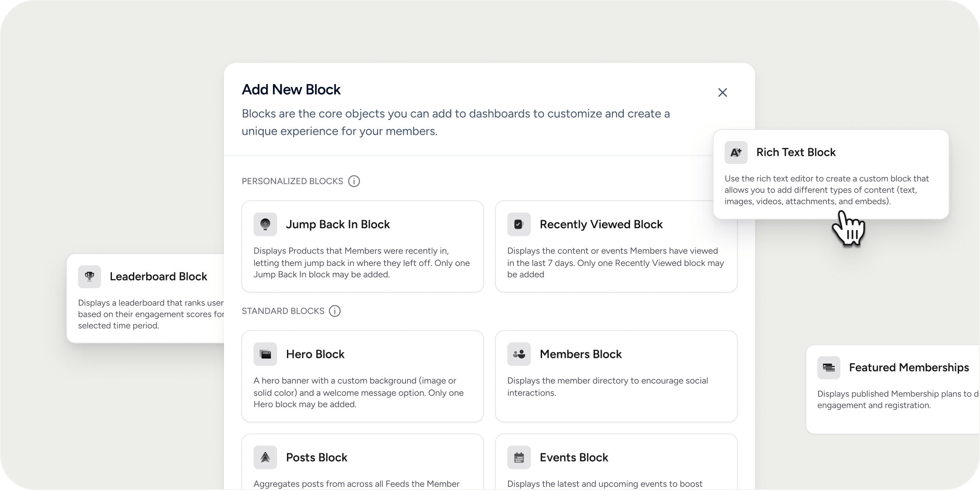This screenshot has width=980, height=490.
Task: Click the Events Block description text
Action: (x=605, y=484)
